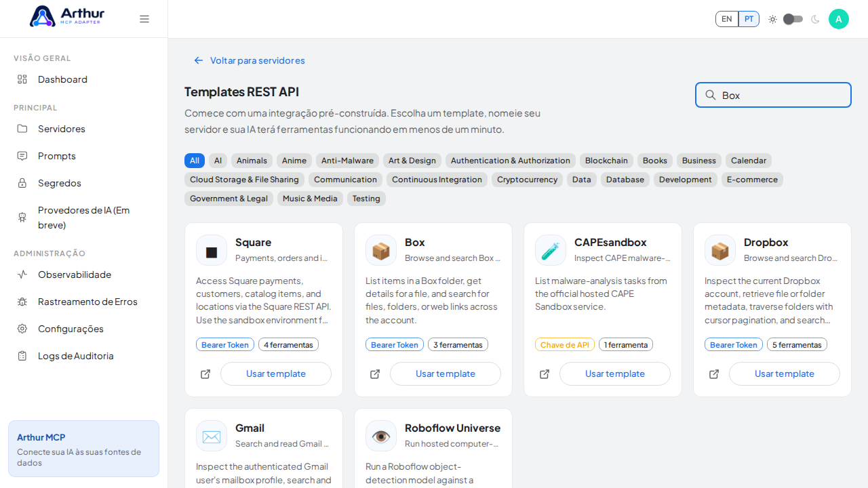Switch language to EN

pyautogui.click(x=727, y=19)
